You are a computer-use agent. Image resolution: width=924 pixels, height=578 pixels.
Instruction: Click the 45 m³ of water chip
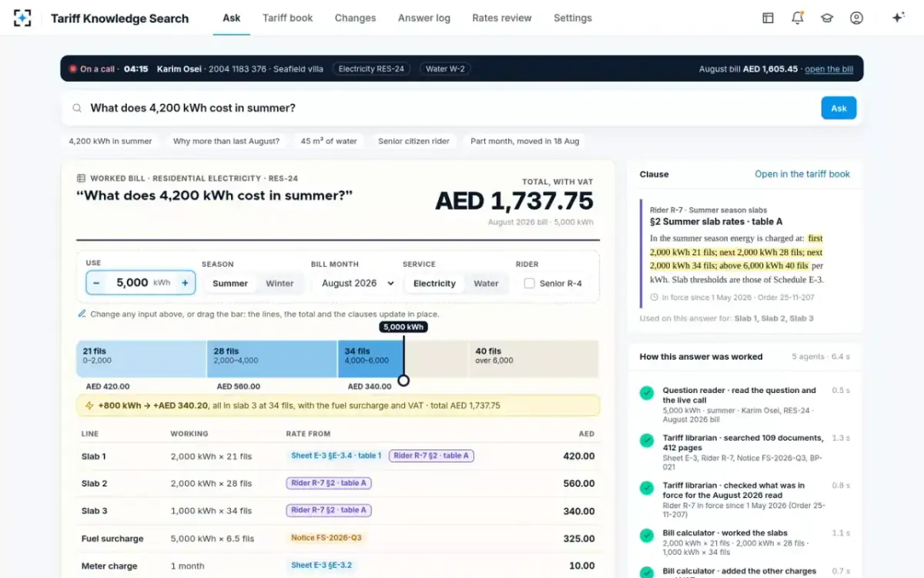click(x=329, y=141)
